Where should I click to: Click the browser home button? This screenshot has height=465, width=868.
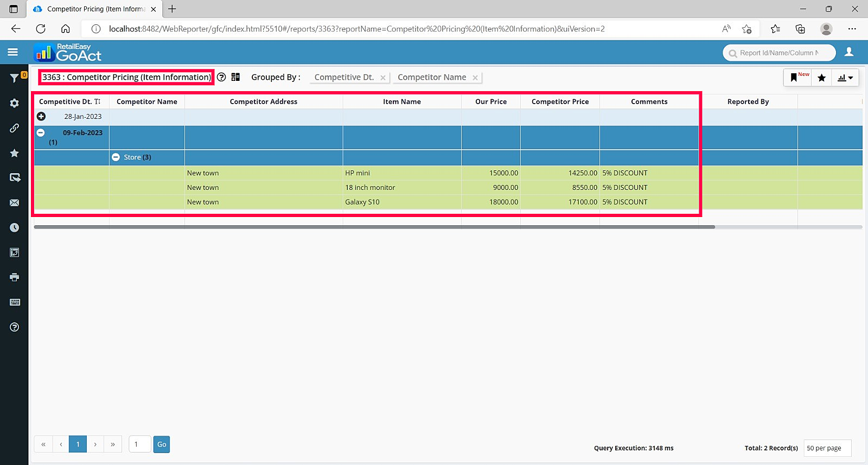[66, 29]
